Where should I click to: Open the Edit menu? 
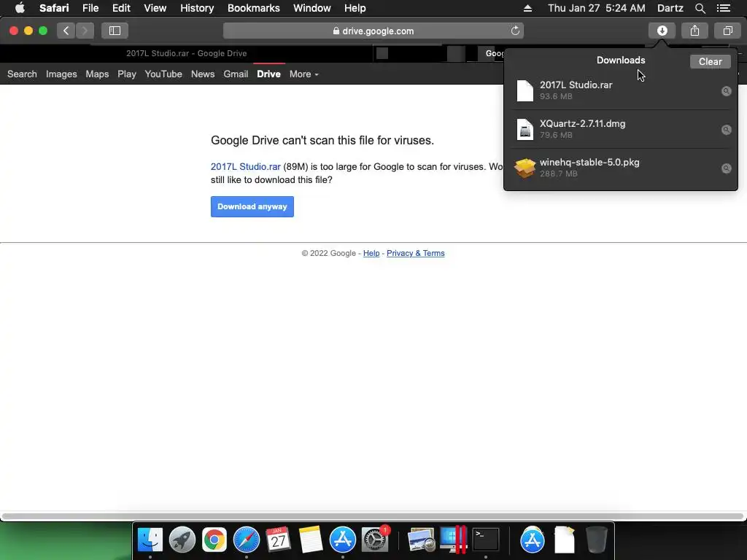click(121, 8)
